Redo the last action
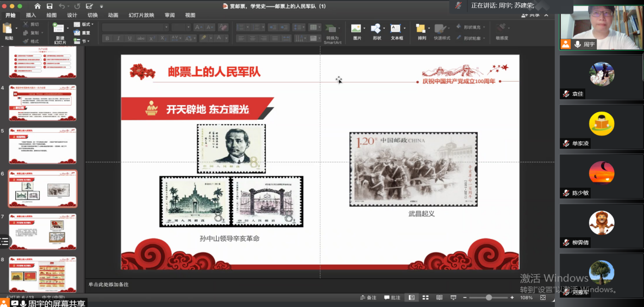The height and width of the screenshot is (307, 644). (77, 6)
